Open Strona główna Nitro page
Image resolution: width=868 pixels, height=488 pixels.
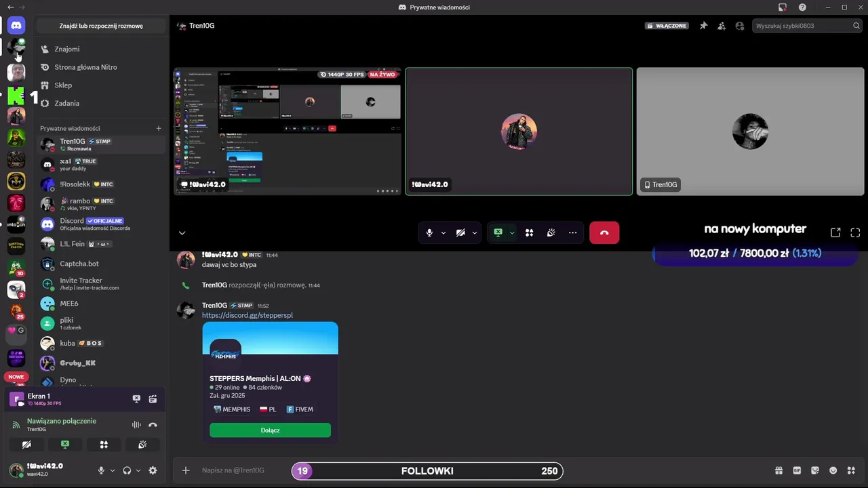tap(101, 67)
